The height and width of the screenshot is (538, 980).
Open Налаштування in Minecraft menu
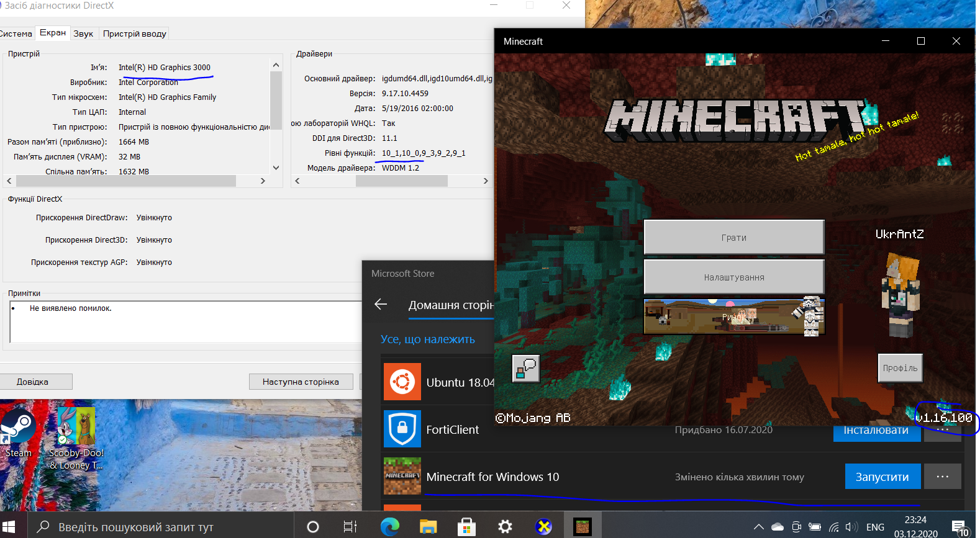pyautogui.click(x=733, y=277)
